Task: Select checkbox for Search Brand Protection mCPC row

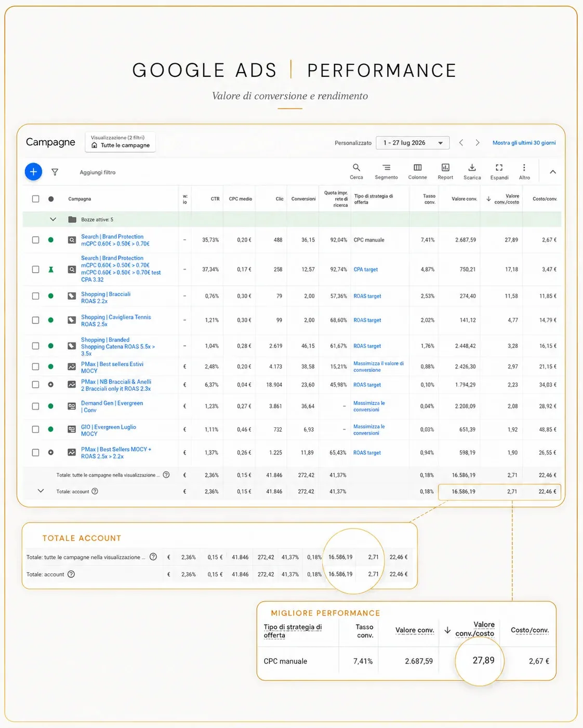Action: pyautogui.click(x=35, y=240)
